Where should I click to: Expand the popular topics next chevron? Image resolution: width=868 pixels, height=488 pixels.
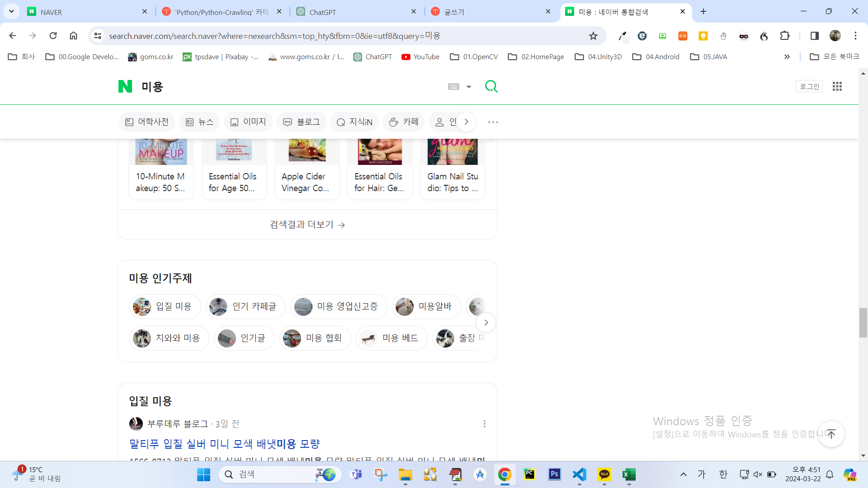pyautogui.click(x=486, y=323)
